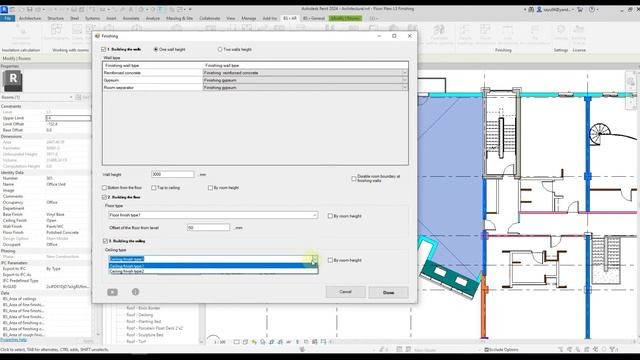Click the Insulation calculation ribbon icon
The height and width of the screenshot is (360, 640).
21,35
